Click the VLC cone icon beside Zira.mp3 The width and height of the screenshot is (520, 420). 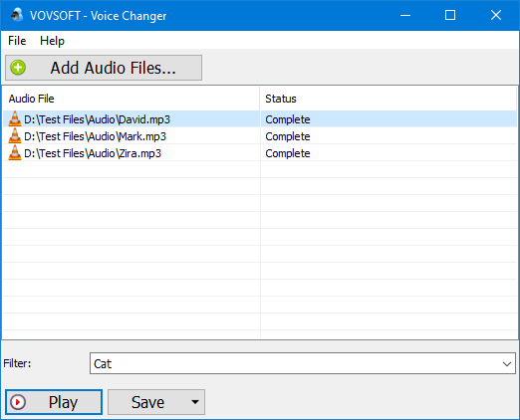coord(15,153)
